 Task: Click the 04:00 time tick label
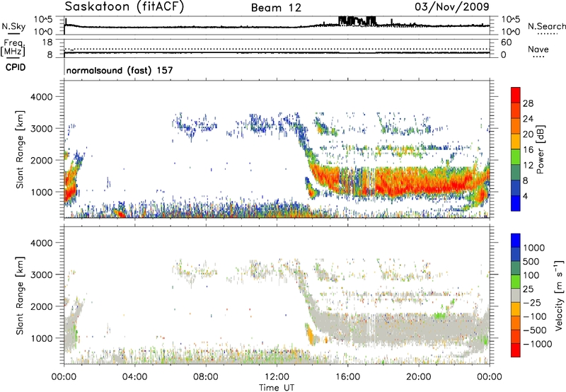pos(134,377)
